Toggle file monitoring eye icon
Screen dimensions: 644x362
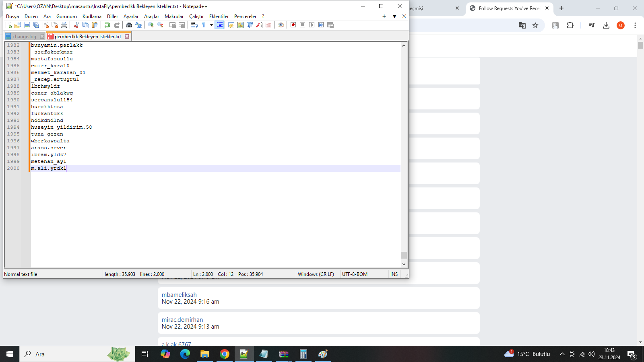[281, 25]
